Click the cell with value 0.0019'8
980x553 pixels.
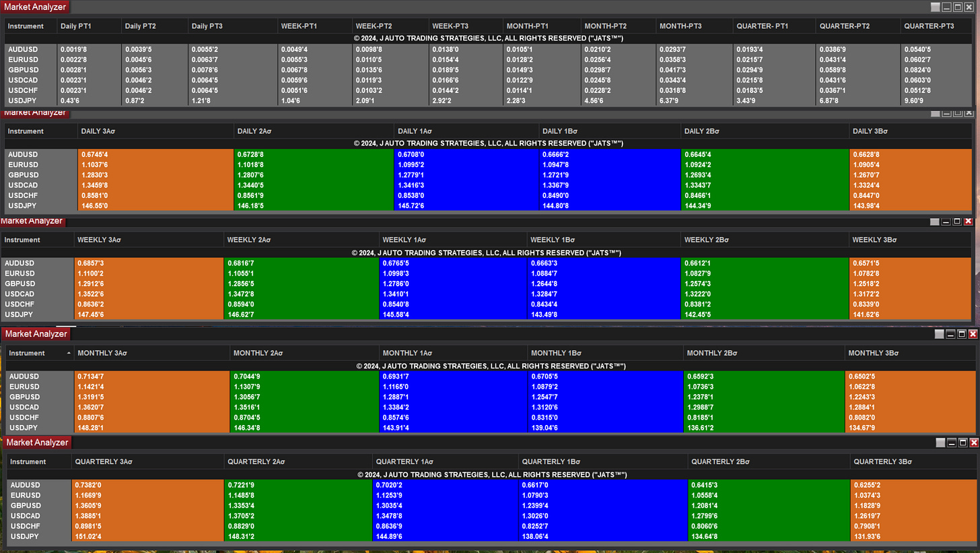90,49
